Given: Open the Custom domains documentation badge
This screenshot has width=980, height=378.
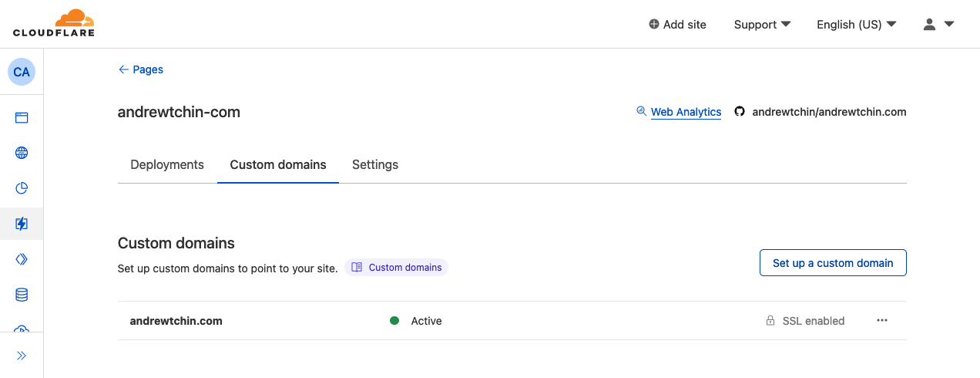Looking at the screenshot, I should click(396, 268).
